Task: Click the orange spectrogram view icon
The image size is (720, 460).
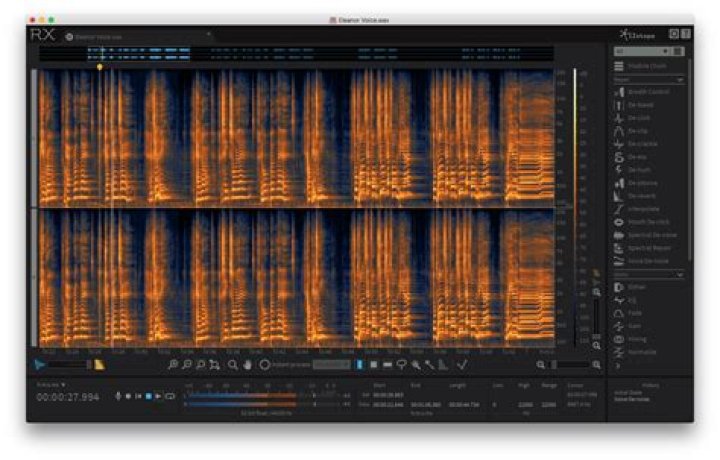Action: 99,365
